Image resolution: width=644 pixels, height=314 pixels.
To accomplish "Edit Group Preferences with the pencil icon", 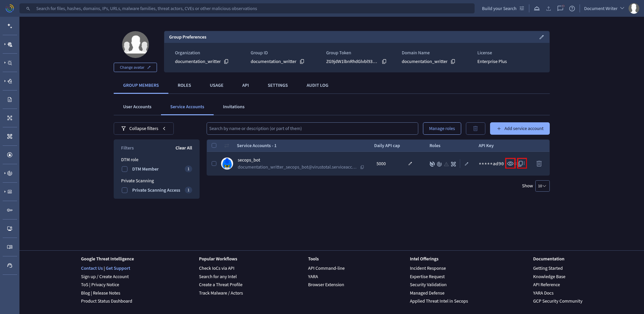I will (x=541, y=37).
